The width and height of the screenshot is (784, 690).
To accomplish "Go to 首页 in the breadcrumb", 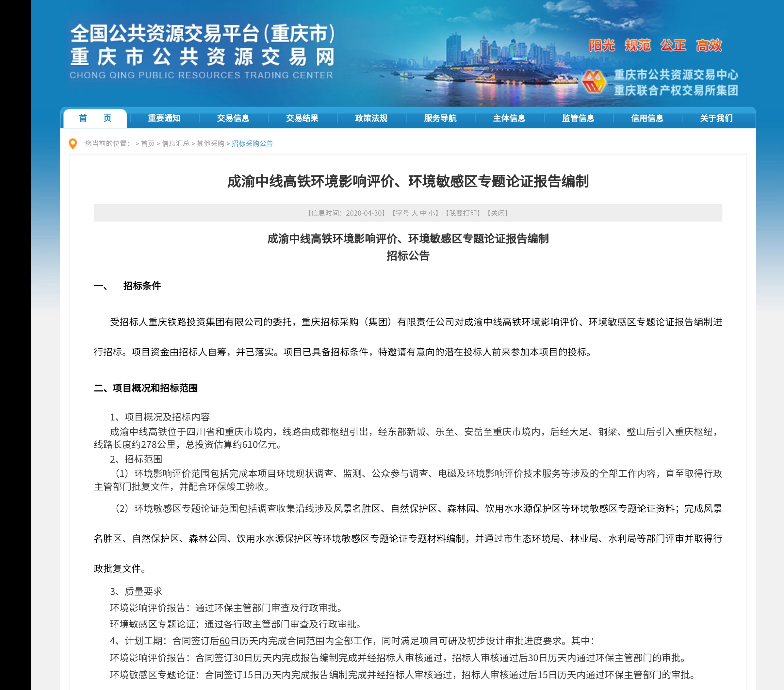I will [148, 143].
